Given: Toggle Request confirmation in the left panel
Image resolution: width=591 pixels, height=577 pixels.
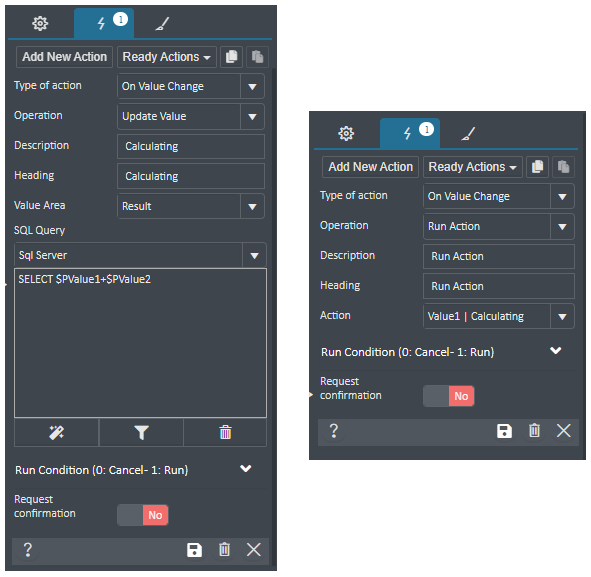Looking at the screenshot, I should pos(142,515).
